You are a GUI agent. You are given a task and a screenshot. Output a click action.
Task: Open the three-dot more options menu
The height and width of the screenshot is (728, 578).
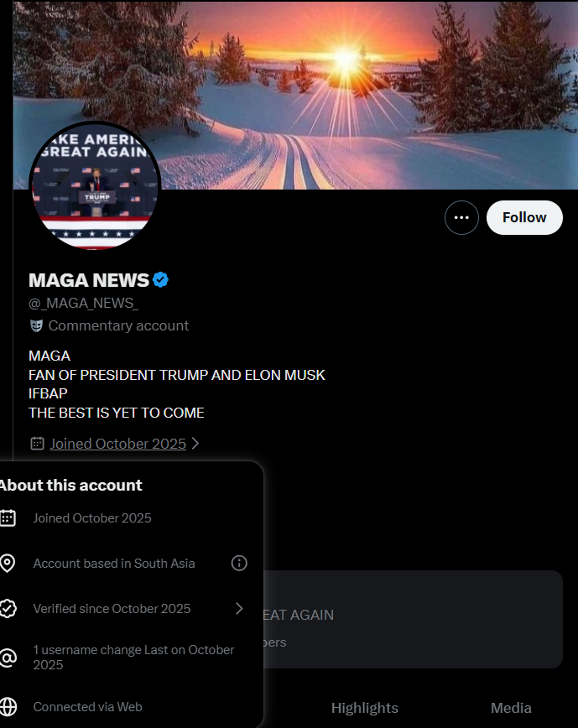(x=461, y=218)
